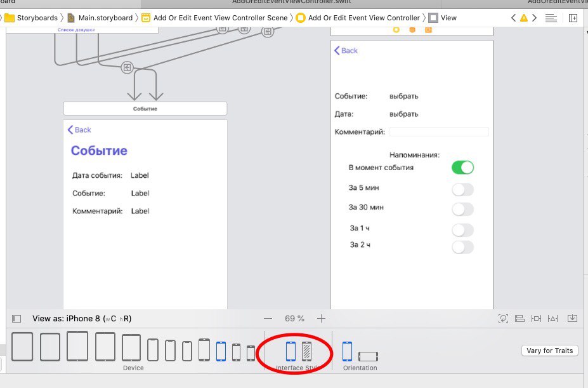
Task: Click выбрать next to Событие
Action: click(x=403, y=96)
